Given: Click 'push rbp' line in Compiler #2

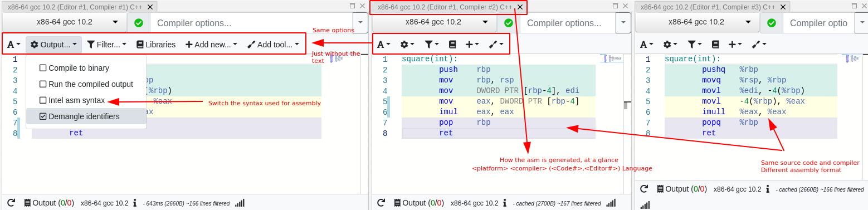Looking at the screenshot, I should [499, 70].
